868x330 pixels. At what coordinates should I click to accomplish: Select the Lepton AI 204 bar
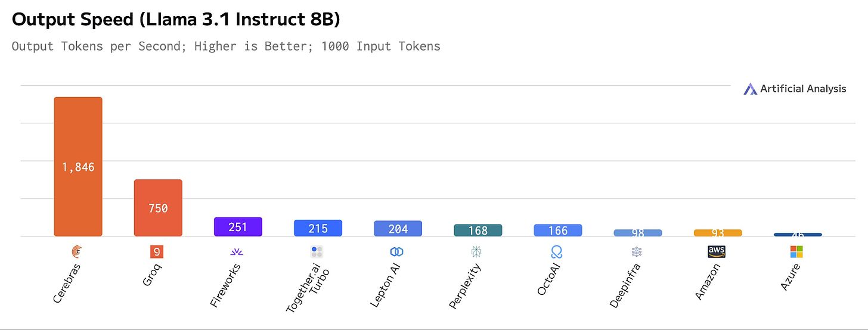point(398,229)
